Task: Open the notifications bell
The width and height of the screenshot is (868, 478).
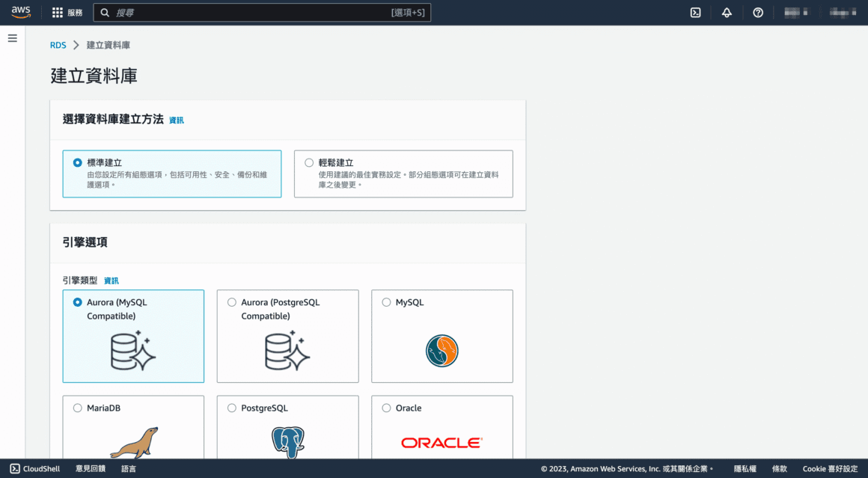Action: point(726,12)
